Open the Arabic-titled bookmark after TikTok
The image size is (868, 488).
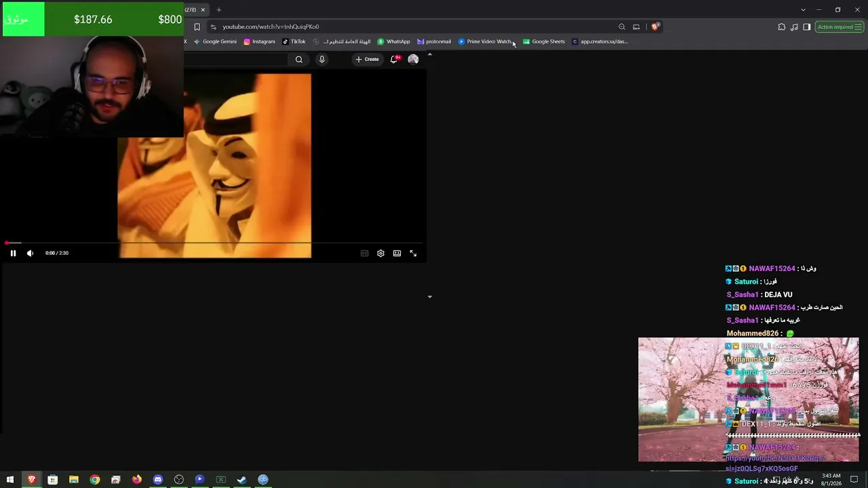pos(342,41)
